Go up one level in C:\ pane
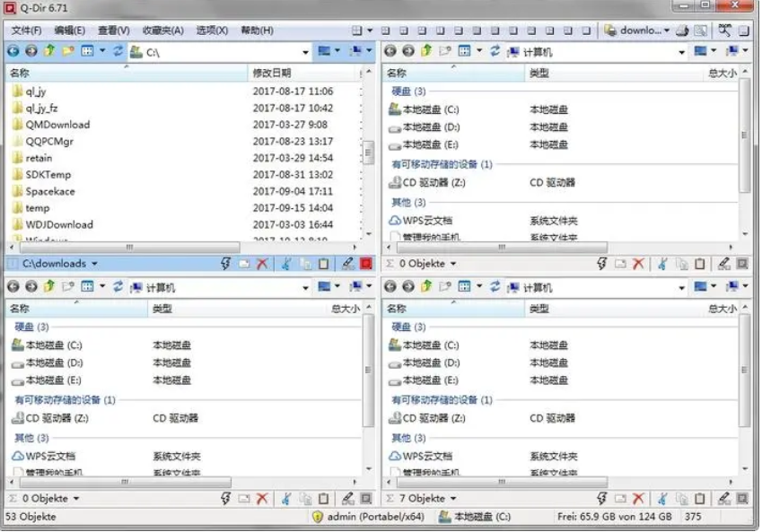The height and width of the screenshot is (532, 762). coord(49,50)
